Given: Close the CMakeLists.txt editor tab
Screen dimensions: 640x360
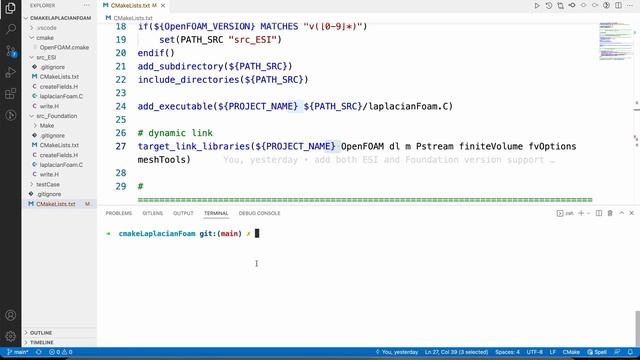Looking at the screenshot, I should (163, 5).
